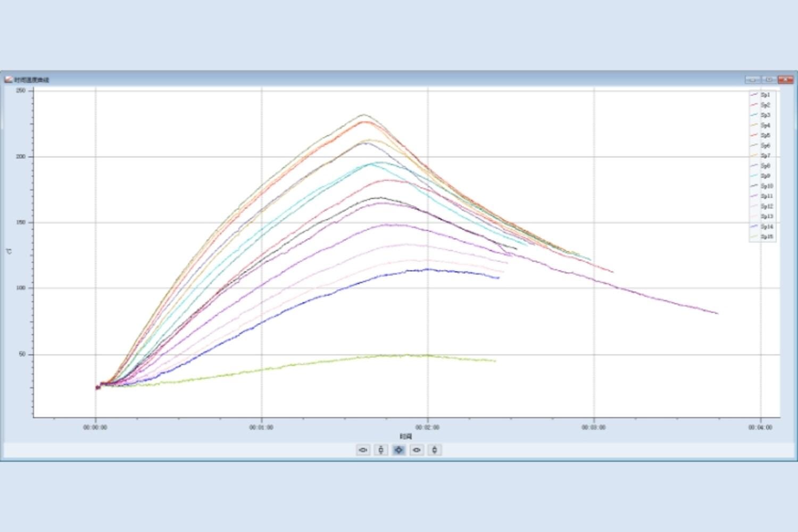Viewport: 798px width, 532px height.
Task: Click the second icon for vertical zoom
Action: 381,450
